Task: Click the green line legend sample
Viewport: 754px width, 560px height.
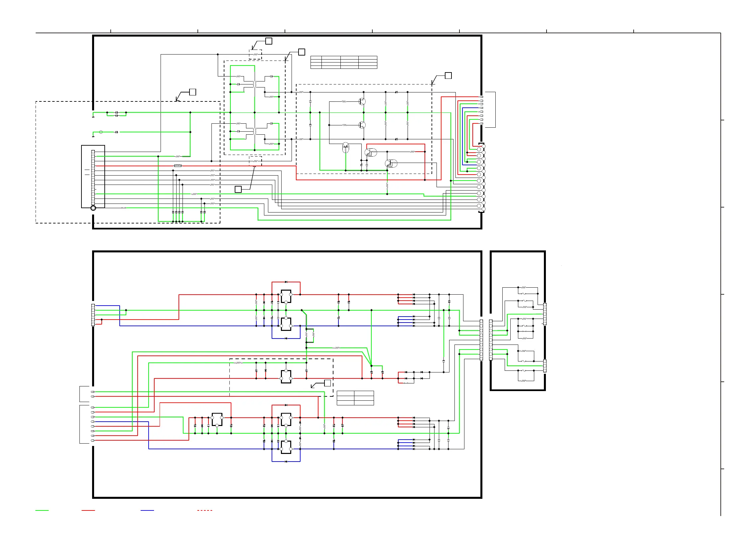Action: pyautogui.click(x=42, y=510)
